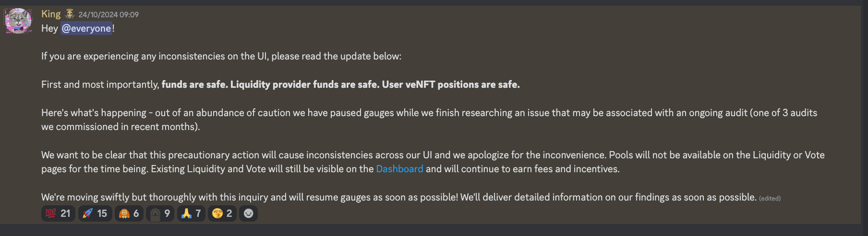
Task: Open the add reaction emoji picker
Action: (248, 213)
